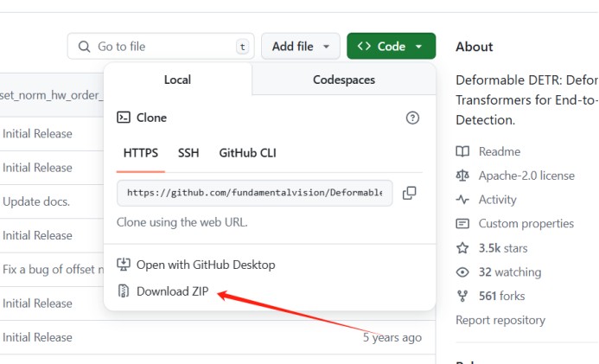Screen dimensions: 599x364
Task: Click the Report repository link
Action: pos(500,320)
